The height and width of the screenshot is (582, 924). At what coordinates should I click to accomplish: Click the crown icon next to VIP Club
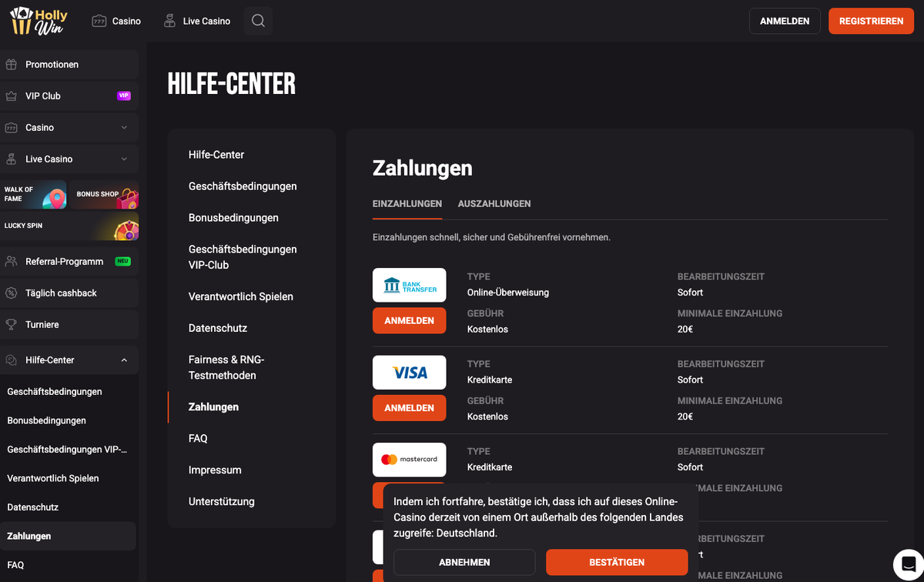12,96
